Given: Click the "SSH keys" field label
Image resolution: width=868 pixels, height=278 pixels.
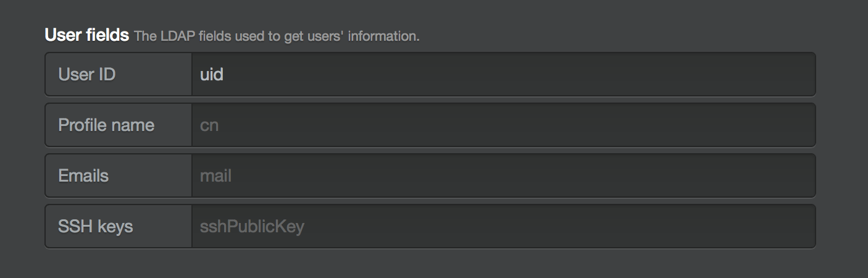Looking at the screenshot, I should (96, 227).
